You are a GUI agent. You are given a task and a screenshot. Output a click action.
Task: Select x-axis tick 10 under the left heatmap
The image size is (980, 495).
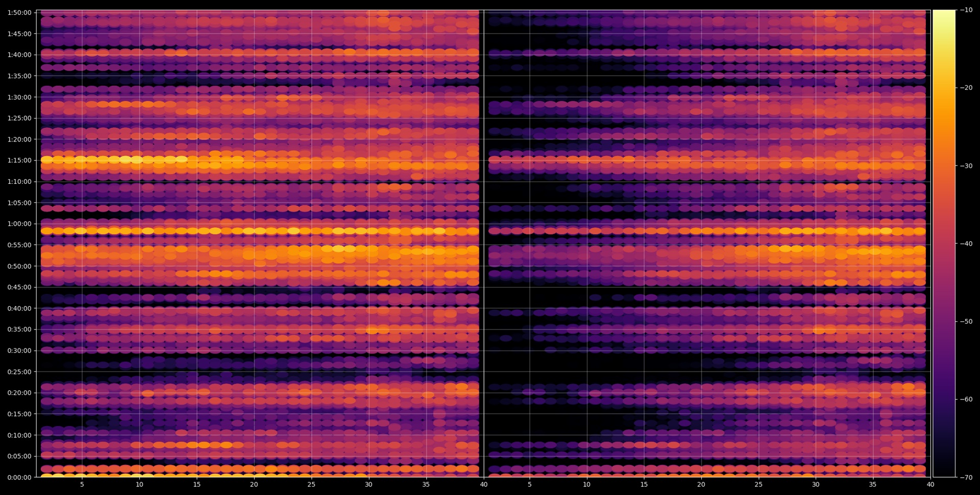coord(139,485)
